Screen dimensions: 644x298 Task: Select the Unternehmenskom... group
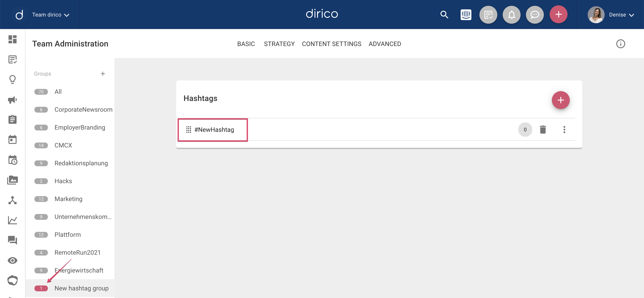(70, 216)
